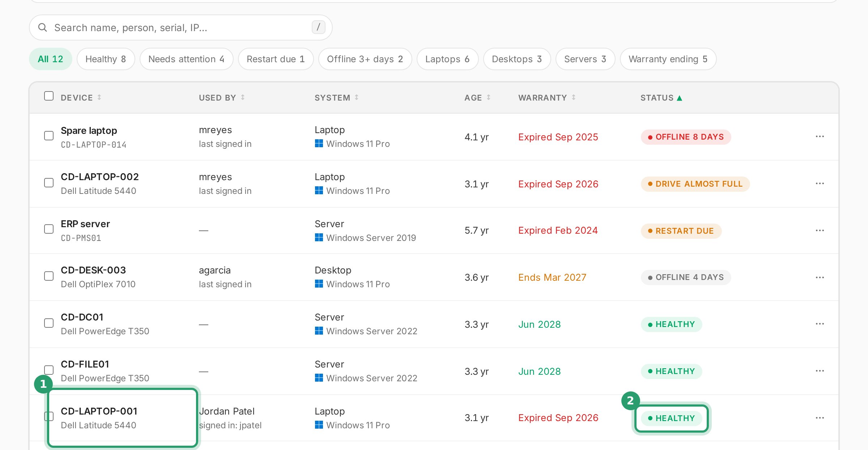The width and height of the screenshot is (868, 450).
Task: Reverse the Status column sort order
Action: [661, 98]
